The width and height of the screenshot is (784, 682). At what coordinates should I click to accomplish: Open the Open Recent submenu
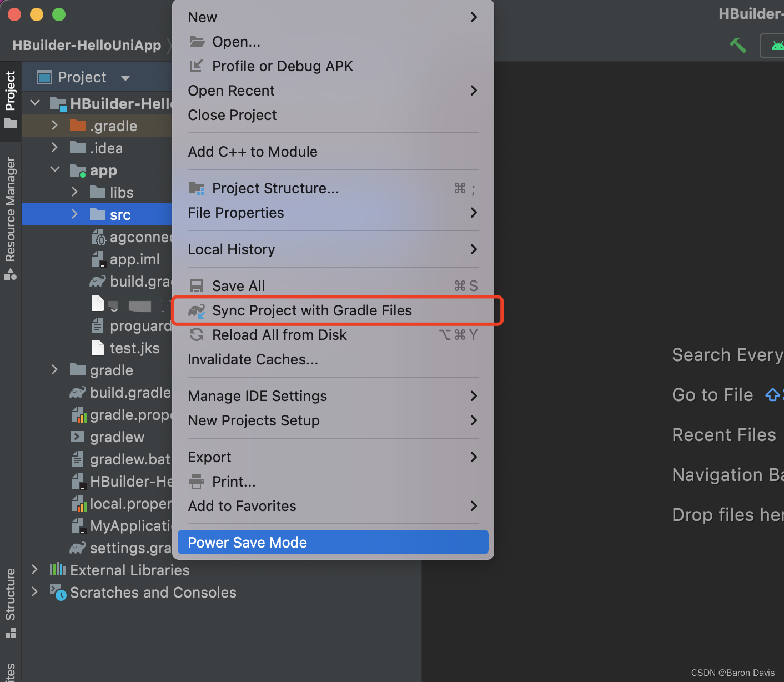point(333,91)
